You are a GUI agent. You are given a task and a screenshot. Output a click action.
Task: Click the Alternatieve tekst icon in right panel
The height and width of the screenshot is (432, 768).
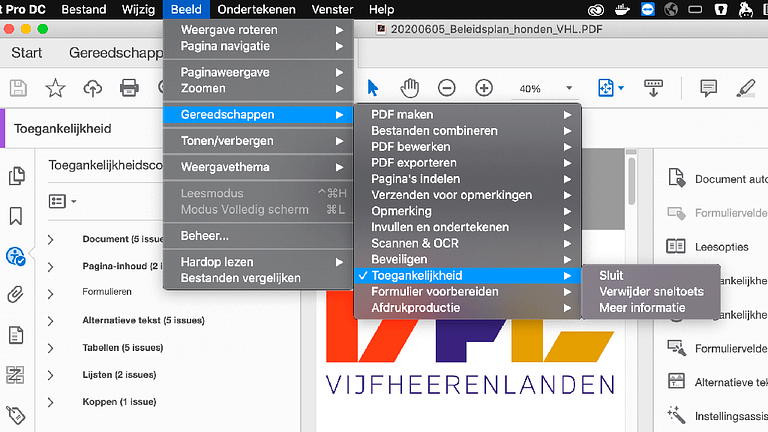676,381
